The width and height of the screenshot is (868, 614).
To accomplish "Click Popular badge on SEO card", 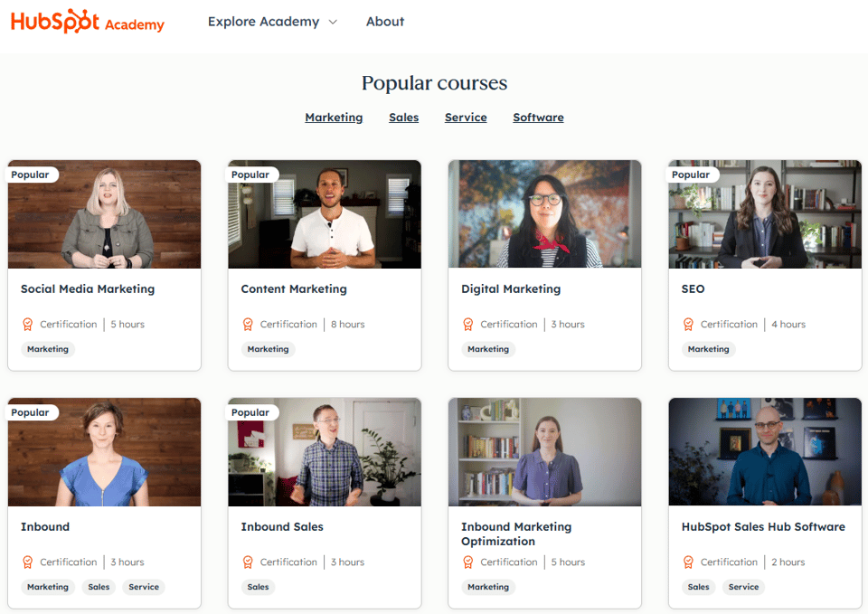I will (691, 175).
